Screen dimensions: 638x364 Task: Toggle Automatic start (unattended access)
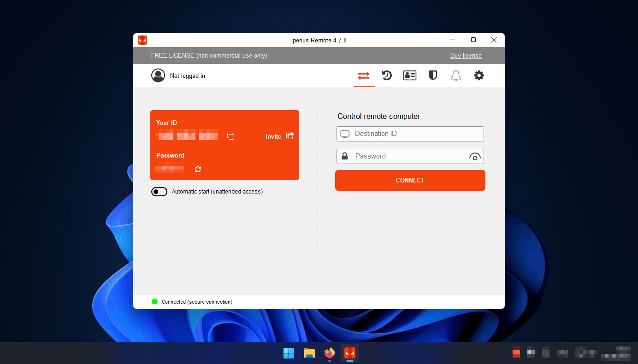point(159,192)
